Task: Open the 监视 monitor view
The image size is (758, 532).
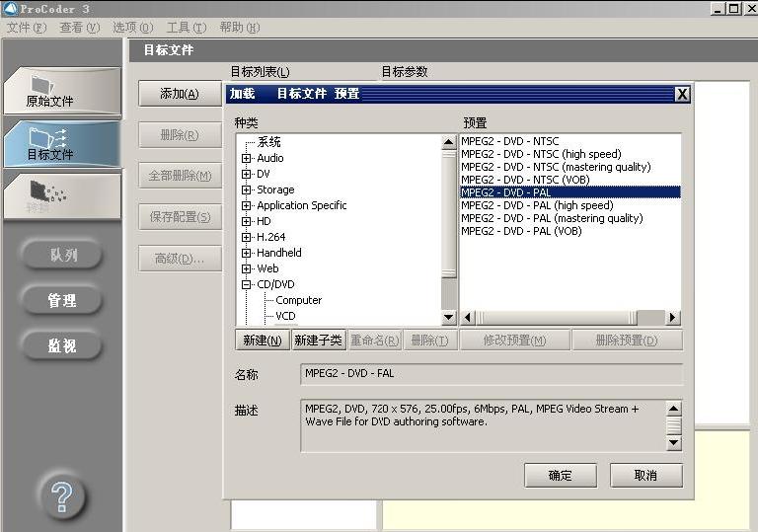Action: tap(62, 345)
